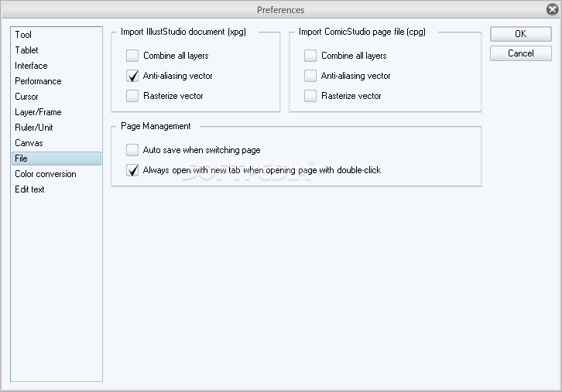Select Tablet in the category list

[26, 50]
